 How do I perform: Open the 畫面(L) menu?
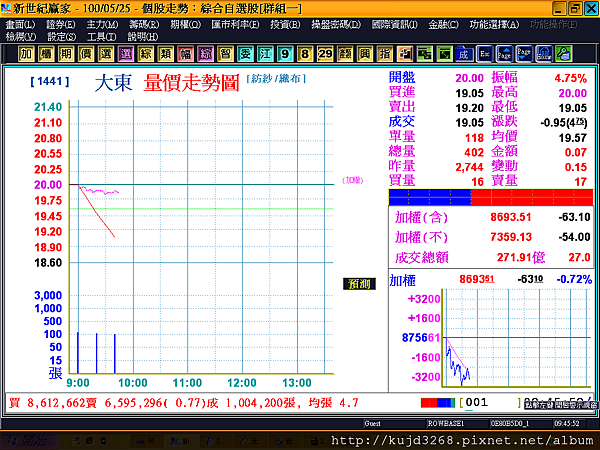(x=20, y=24)
